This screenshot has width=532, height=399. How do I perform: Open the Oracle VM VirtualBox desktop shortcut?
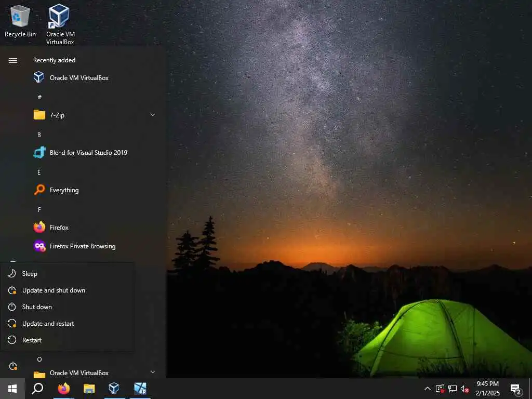tap(60, 24)
